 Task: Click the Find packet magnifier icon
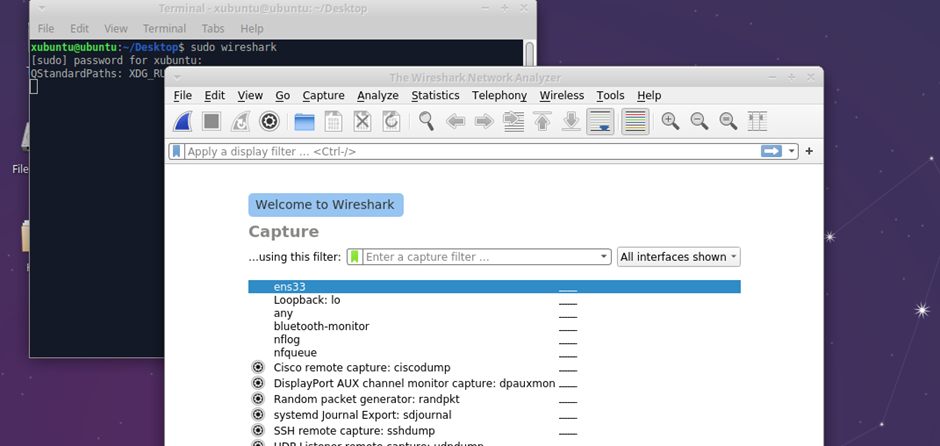click(x=427, y=122)
